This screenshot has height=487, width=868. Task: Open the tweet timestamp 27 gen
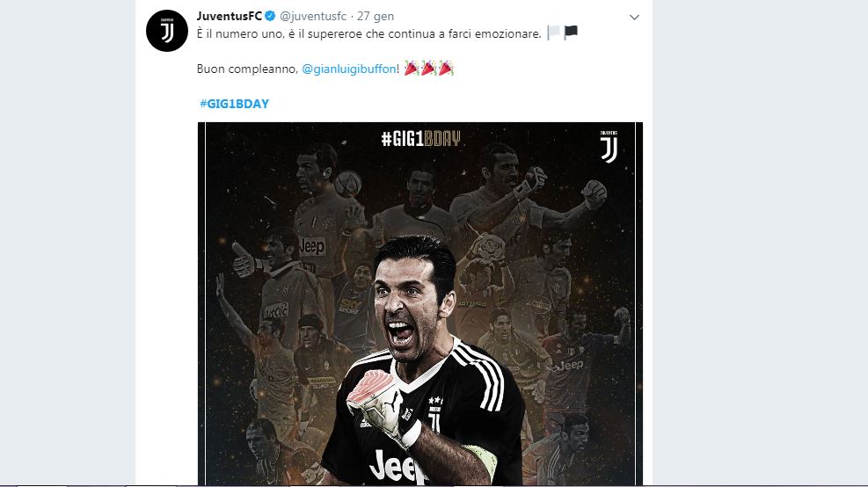click(376, 16)
